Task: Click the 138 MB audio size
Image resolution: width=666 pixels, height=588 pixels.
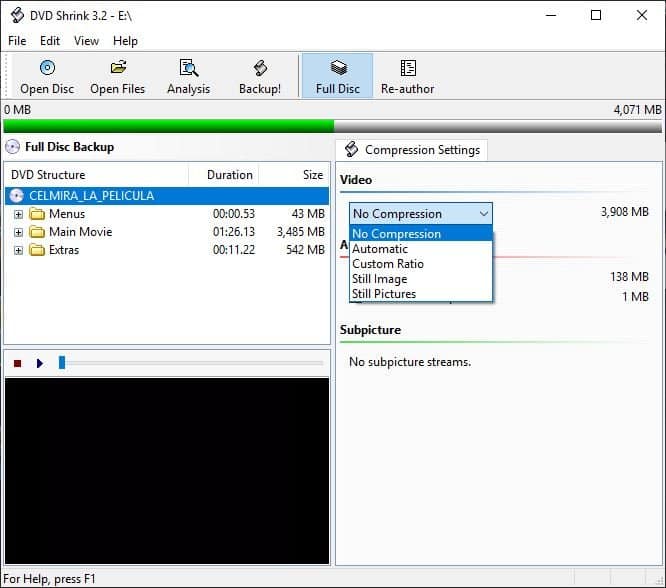Action: (629, 277)
